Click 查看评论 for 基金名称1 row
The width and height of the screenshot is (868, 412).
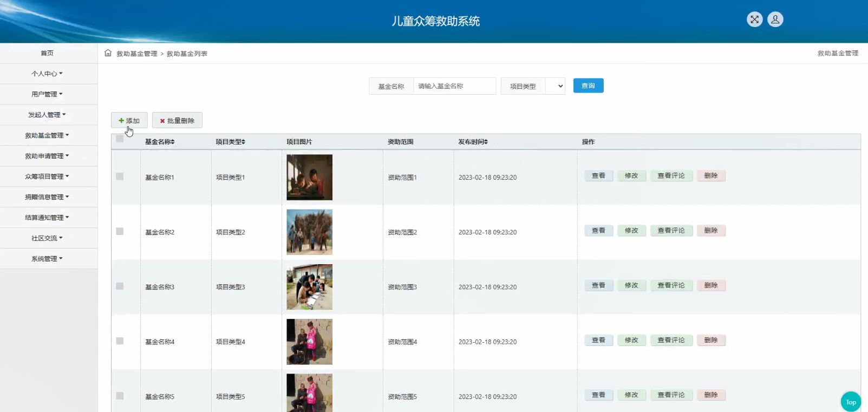[671, 176]
